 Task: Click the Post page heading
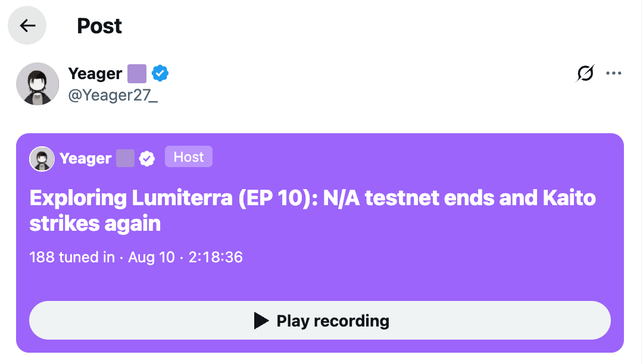click(x=99, y=26)
